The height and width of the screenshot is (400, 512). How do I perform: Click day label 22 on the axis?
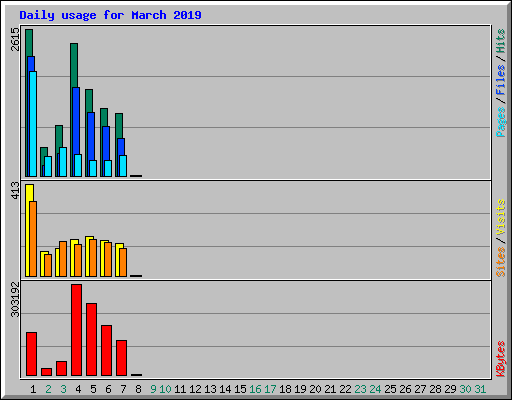click(345, 389)
